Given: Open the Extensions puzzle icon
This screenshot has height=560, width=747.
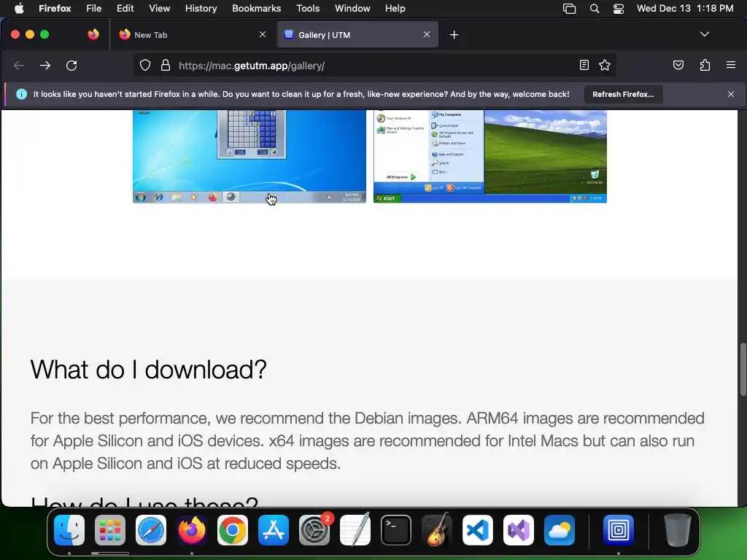Looking at the screenshot, I should pyautogui.click(x=705, y=65).
